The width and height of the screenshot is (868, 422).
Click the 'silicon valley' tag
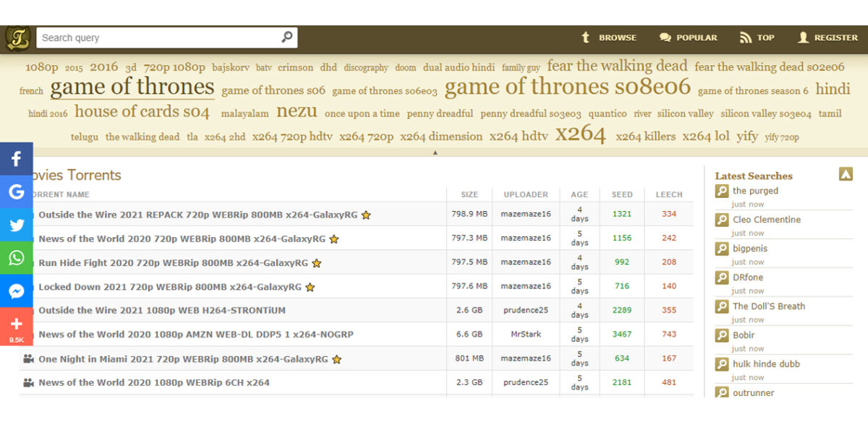point(686,113)
